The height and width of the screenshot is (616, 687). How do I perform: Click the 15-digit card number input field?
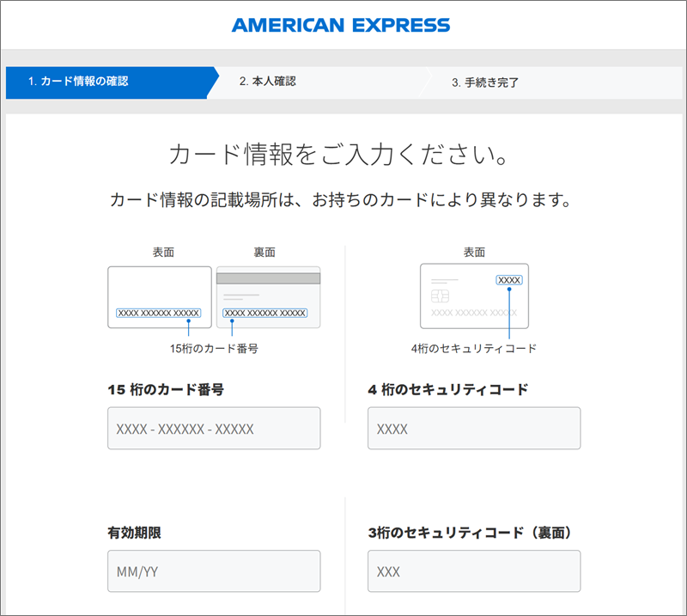214,429
